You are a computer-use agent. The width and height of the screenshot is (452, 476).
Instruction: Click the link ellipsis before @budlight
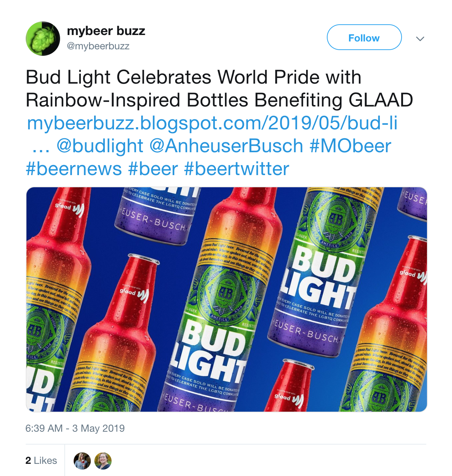pos(41,146)
